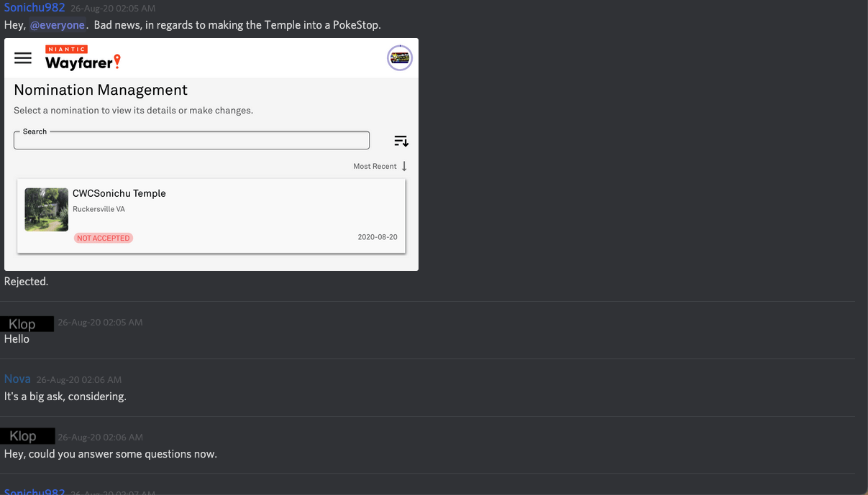Click the timestamp on Nova's message
868x495 pixels.
tap(79, 380)
